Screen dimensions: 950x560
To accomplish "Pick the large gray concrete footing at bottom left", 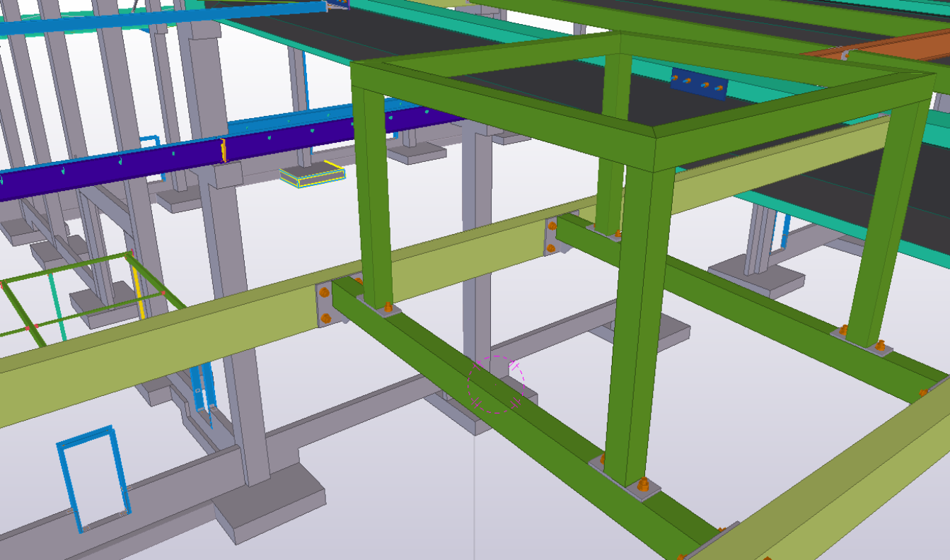I will pyautogui.click(x=269, y=504).
